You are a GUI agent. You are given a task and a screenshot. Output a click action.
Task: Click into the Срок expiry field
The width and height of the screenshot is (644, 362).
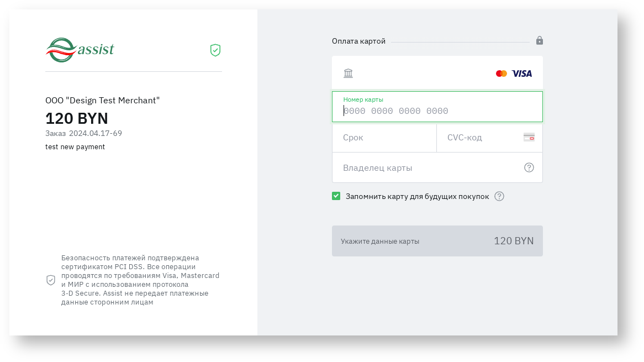(x=384, y=138)
